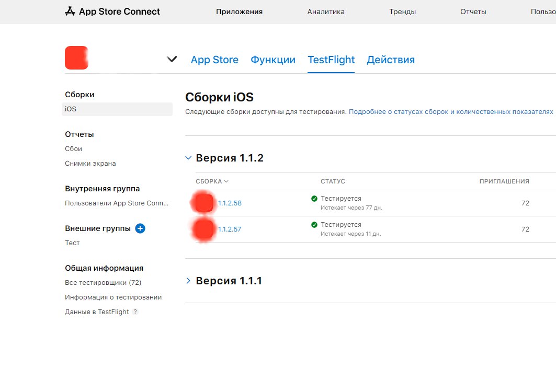This screenshot has width=556, height=392.
Task: Switch to the App Store tab
Action: 214,60
